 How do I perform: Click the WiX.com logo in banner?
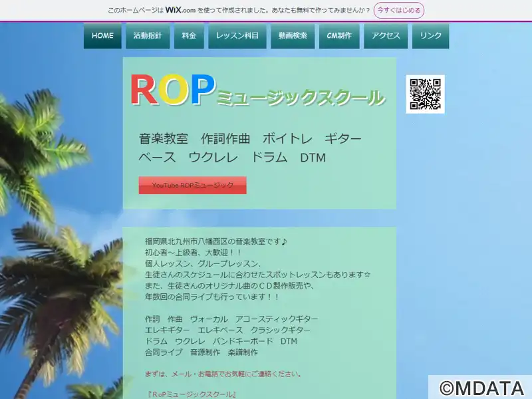point(180,10)
